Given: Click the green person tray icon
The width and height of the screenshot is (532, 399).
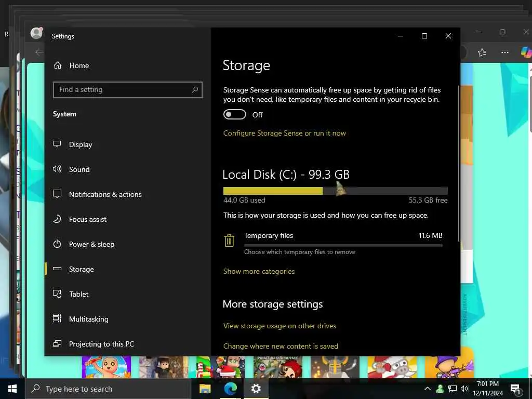Looking at the screenshot, I should [440, 389].
